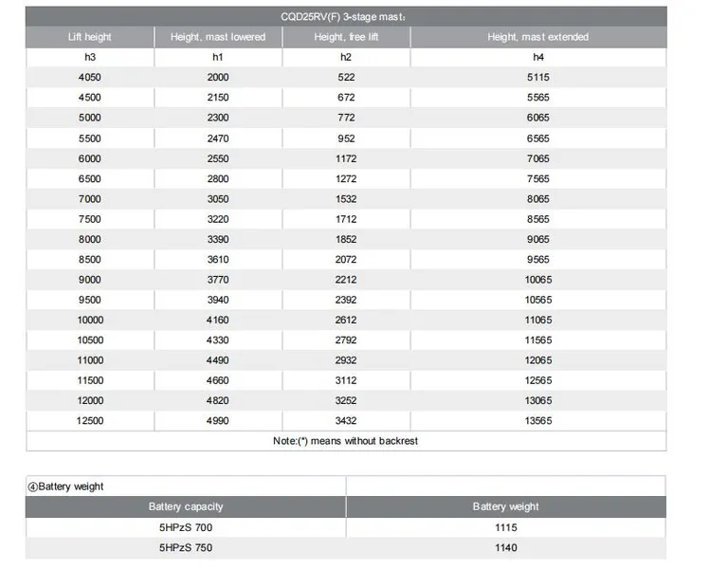The image size is (710, 588).
Task: Select lift height 5500
Action: coord(90,138)
